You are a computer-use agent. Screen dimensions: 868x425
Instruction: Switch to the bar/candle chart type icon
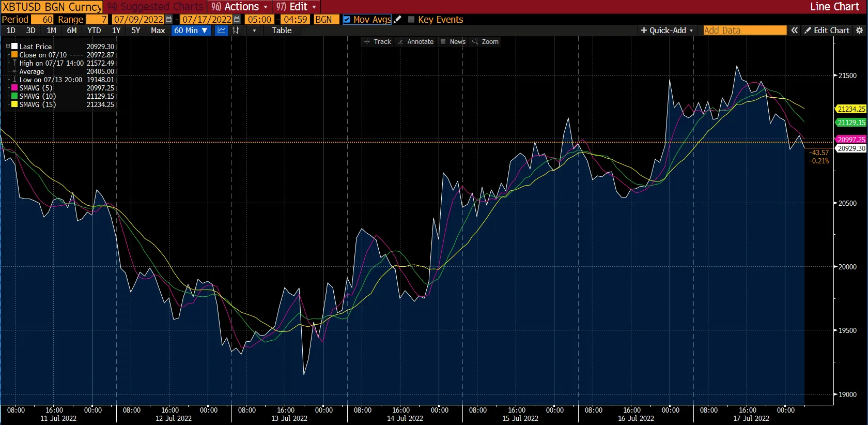(x=236, y=31)
